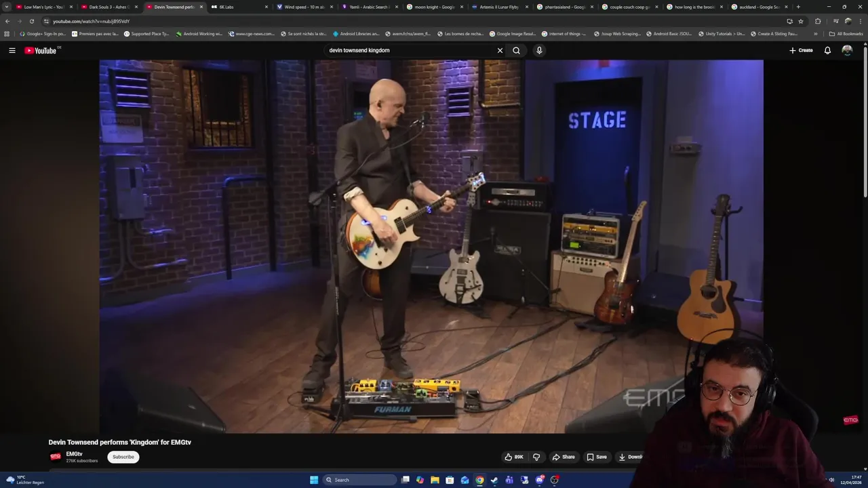Start voice search with microphone icon
This screenshot has height=488, width=868.
(539, 50)
